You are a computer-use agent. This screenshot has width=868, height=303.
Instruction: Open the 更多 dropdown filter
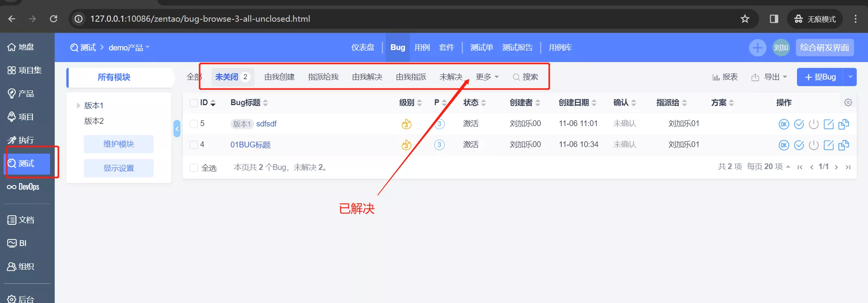[x=487, y=77]
